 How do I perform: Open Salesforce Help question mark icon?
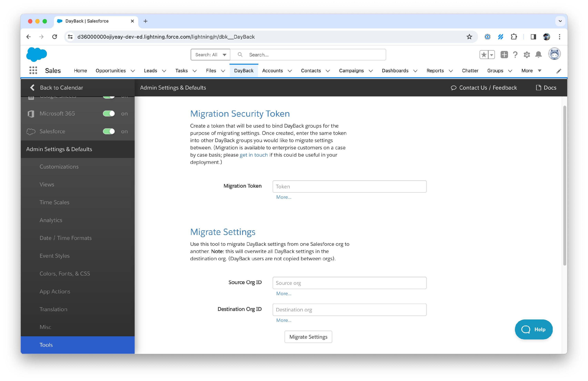coord(515,55)
